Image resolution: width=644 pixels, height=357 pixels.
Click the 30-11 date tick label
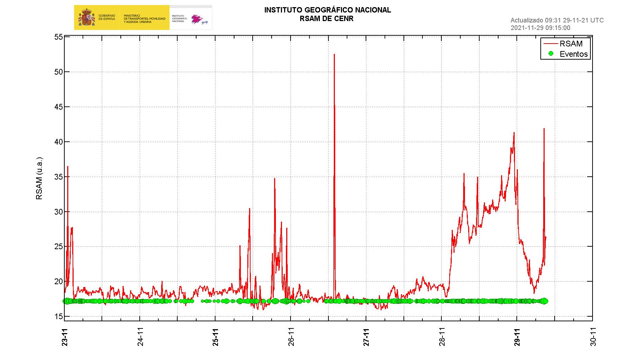[x=593, y=337]
